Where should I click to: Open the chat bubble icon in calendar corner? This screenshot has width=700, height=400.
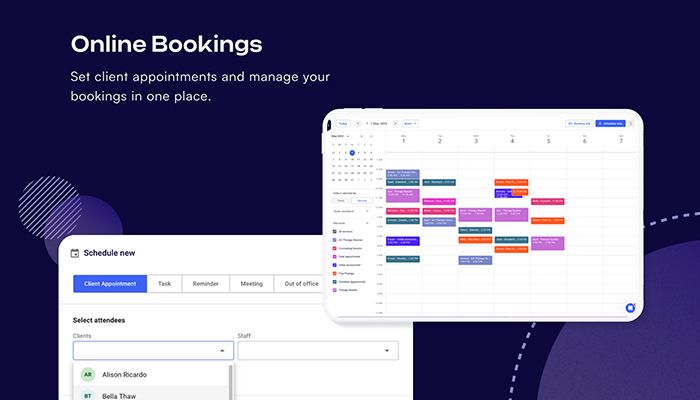pos(630,308)
